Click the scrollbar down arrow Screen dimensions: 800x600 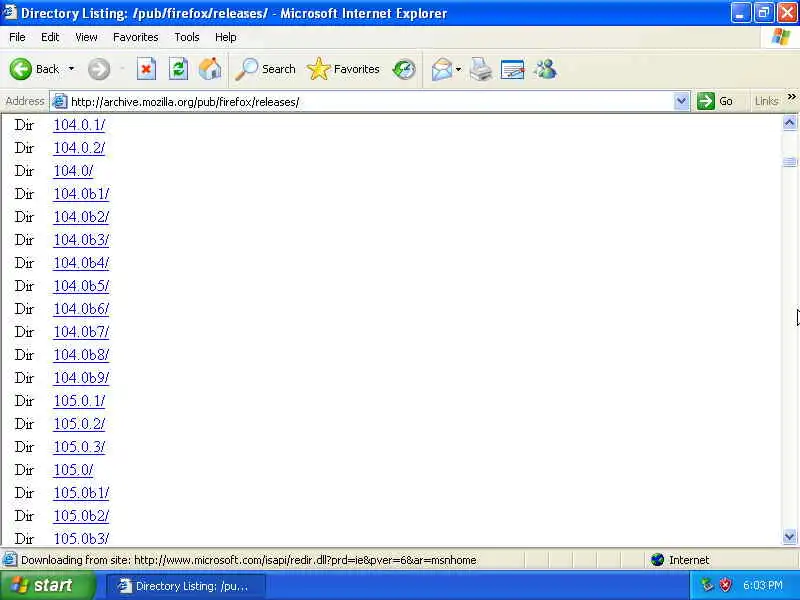(789, 536)
